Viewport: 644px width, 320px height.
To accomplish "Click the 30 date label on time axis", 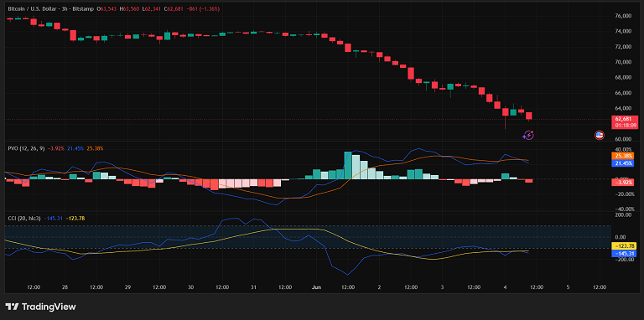I will [x=190, y=287].
